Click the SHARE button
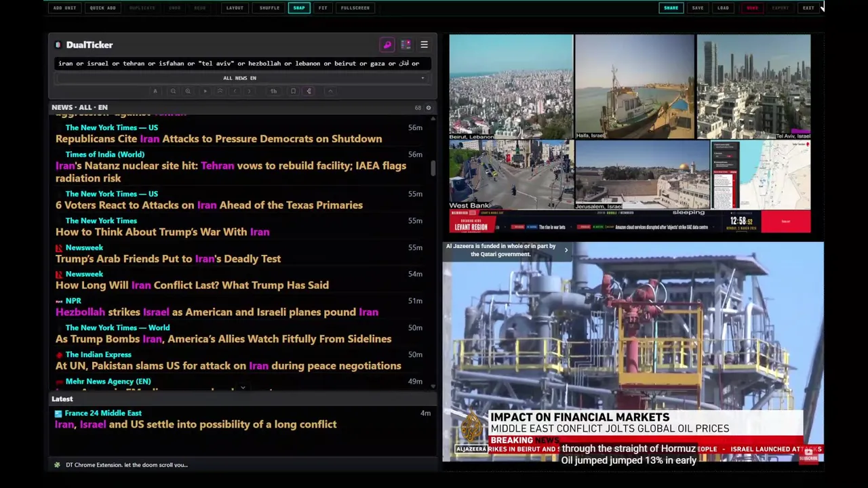 671,8
